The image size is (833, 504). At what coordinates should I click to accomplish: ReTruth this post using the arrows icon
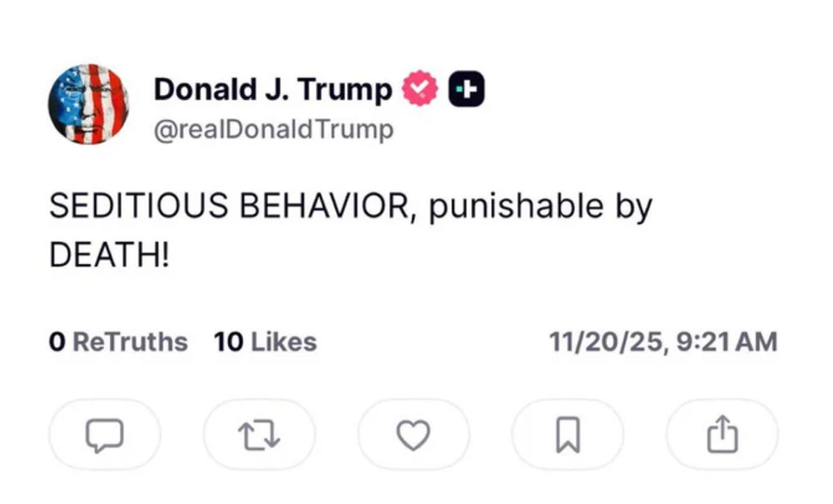[259, 435]
